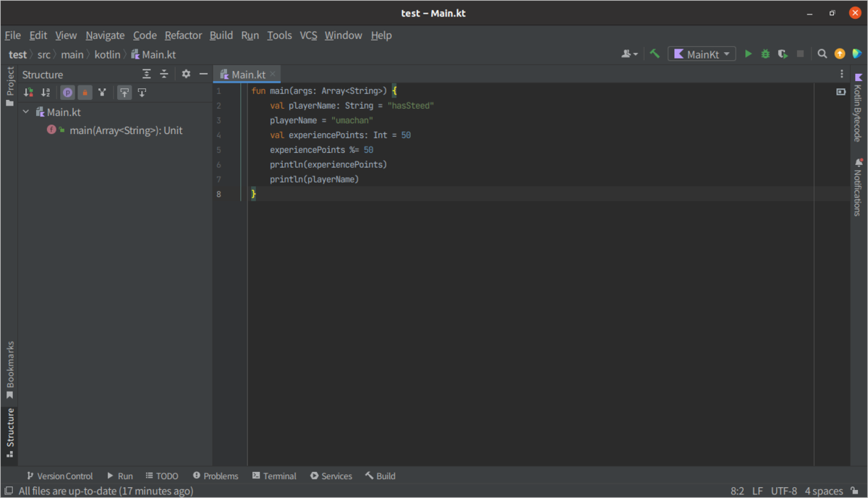Open the Navigate menu
The image size is (868, 498).
tap(105, 35)
